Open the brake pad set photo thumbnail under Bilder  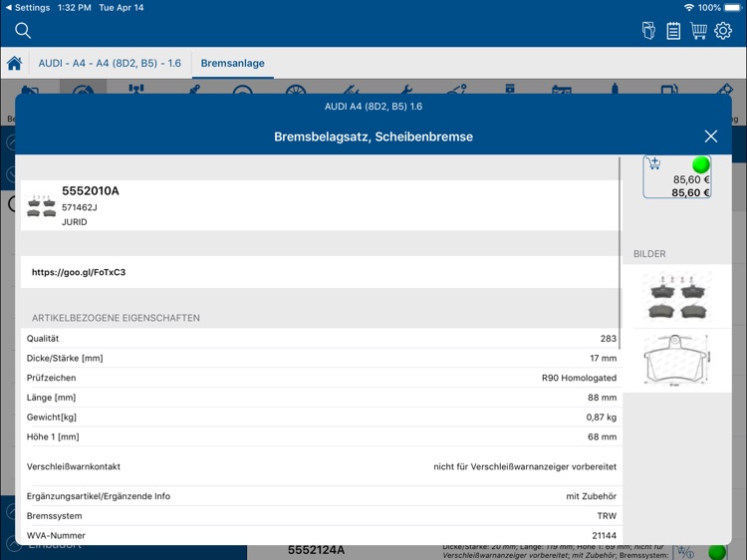pos(676,297)
